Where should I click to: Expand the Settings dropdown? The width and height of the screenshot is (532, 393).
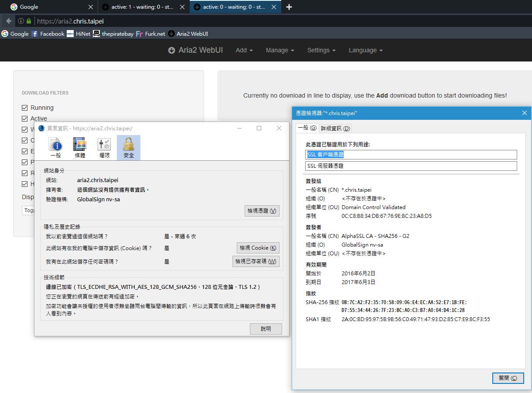pyautogui.click(x=321, y=50)
